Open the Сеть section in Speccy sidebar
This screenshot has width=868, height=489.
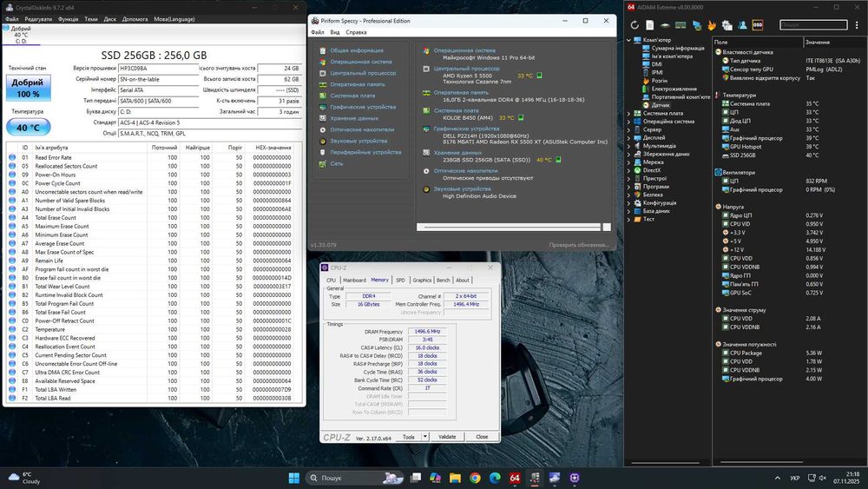(337, 163)
